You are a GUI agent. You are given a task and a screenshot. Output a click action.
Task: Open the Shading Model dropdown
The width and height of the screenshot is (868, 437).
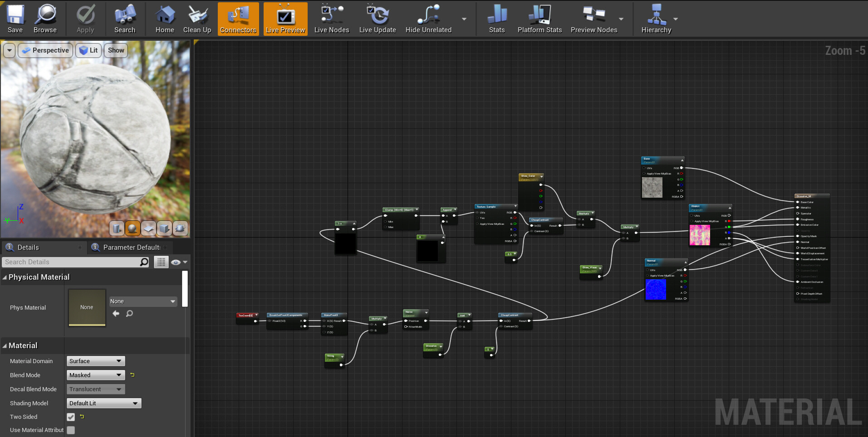[x=103, y=403]
